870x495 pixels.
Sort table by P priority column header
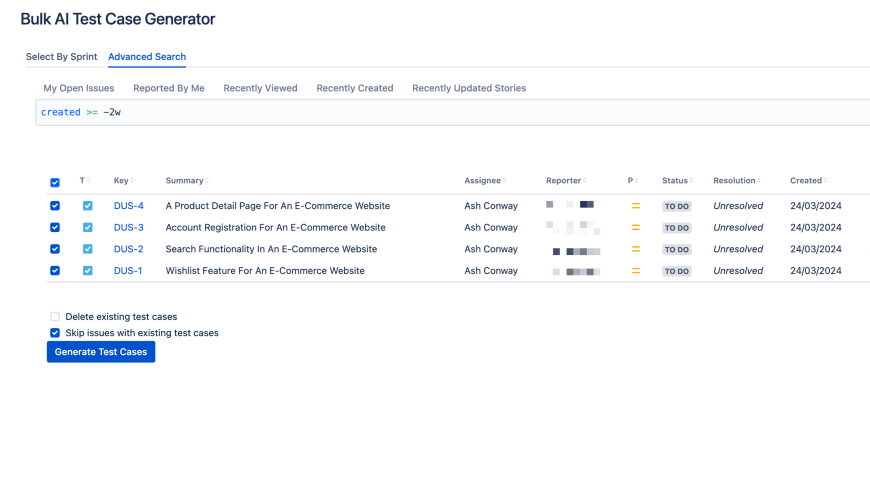pyautogui.click(x=633, y=180)
